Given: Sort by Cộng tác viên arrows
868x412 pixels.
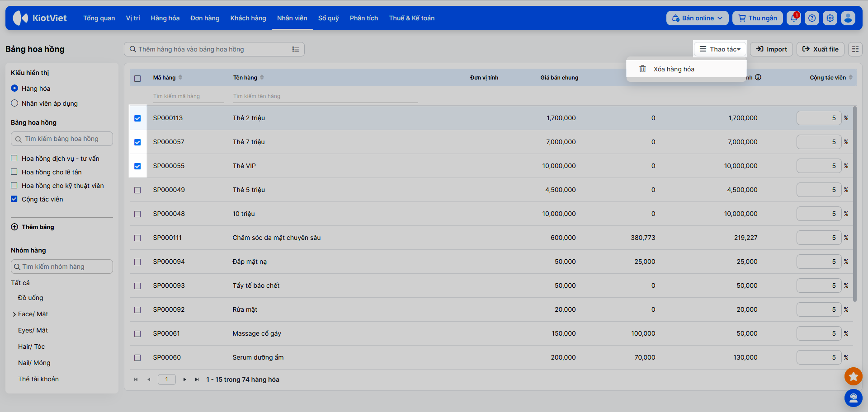Looking at the screenshot, I should (x=851, y=77).
